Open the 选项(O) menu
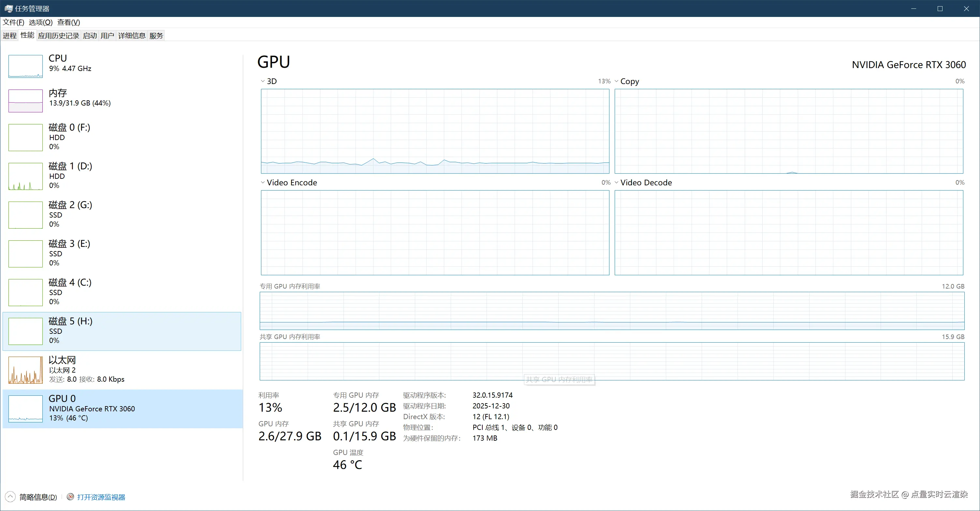Screen dimensions: 980x511 (x=41, y=22)
